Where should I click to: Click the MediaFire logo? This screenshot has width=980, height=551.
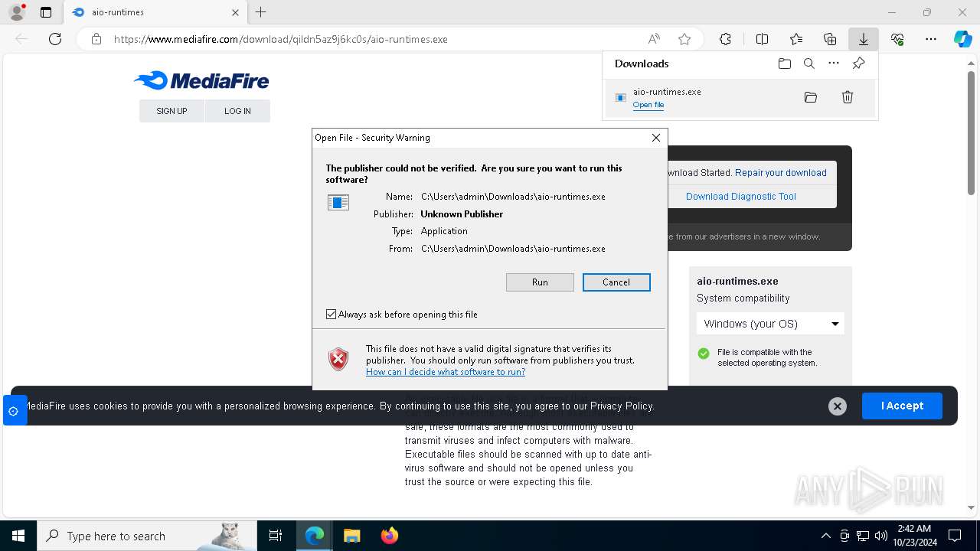click(201, 80)
